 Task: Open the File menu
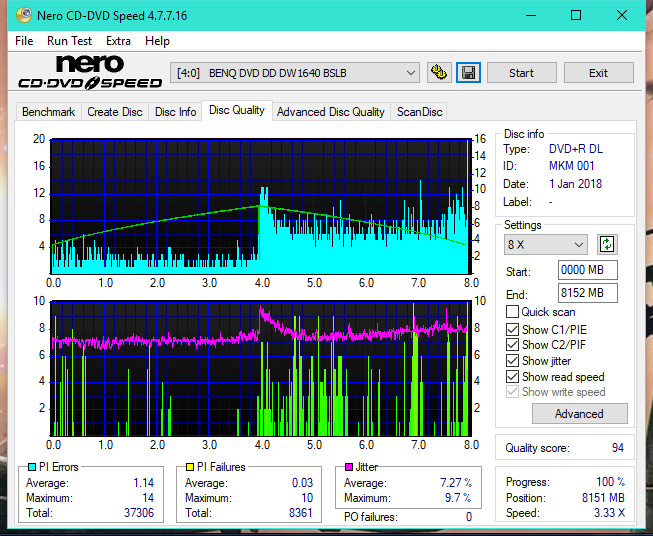(x=24, y=41)
